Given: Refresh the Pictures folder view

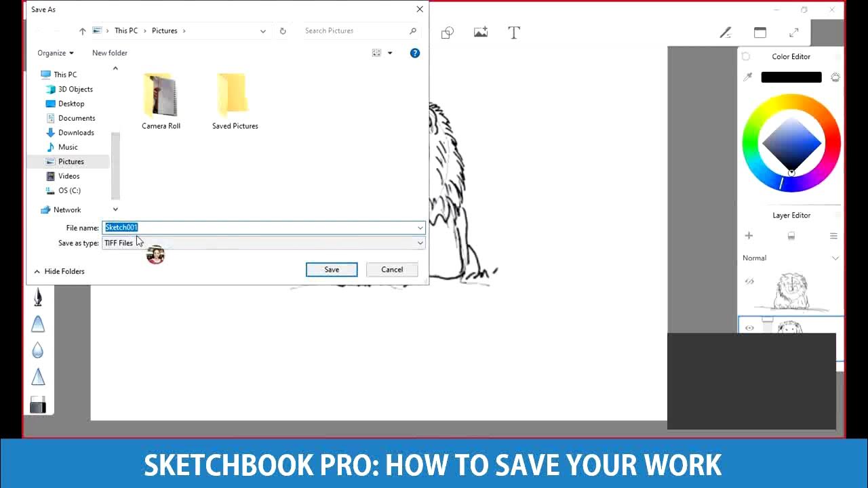Looking at the screenshot, I should (283, 30).
